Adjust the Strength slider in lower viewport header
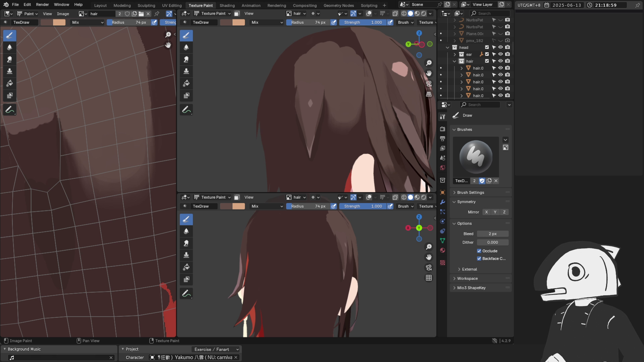Screen dimensions: 644x362 pyautogui.click(x=363, y=206)
